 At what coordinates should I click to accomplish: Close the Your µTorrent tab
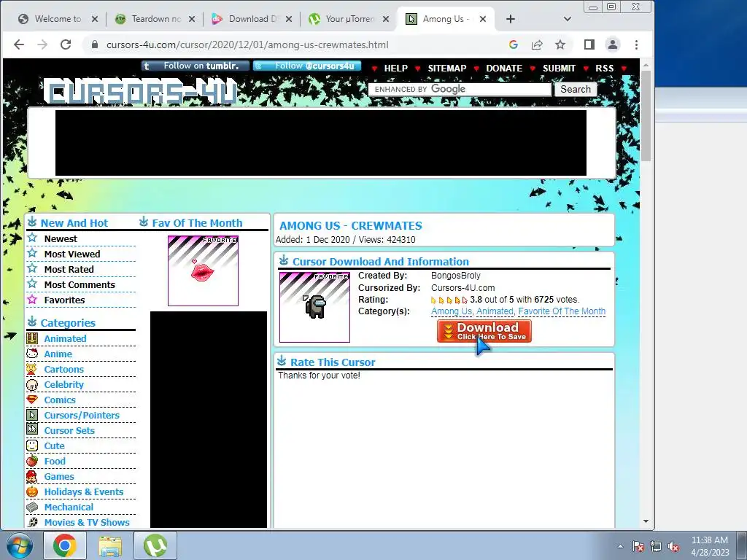tap(386, 19)
